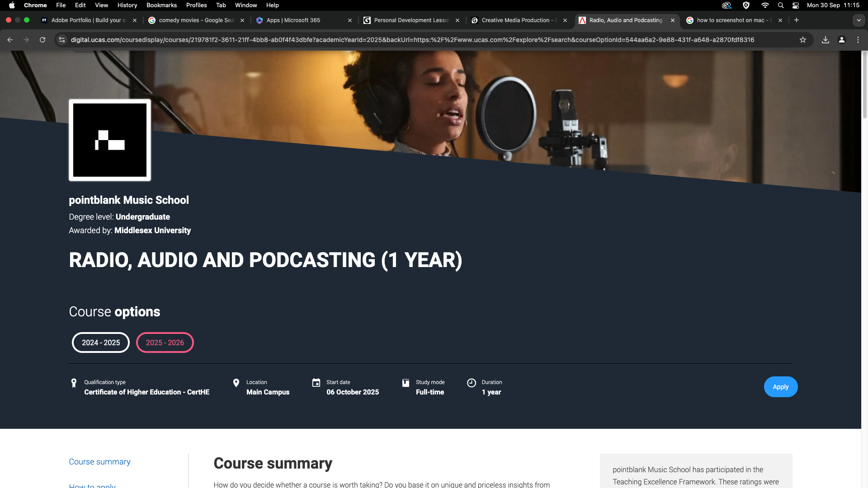Open Chrome three-dot menu
Image resolution: width=868 pixels, height=488 pixels.
(858, 40)
